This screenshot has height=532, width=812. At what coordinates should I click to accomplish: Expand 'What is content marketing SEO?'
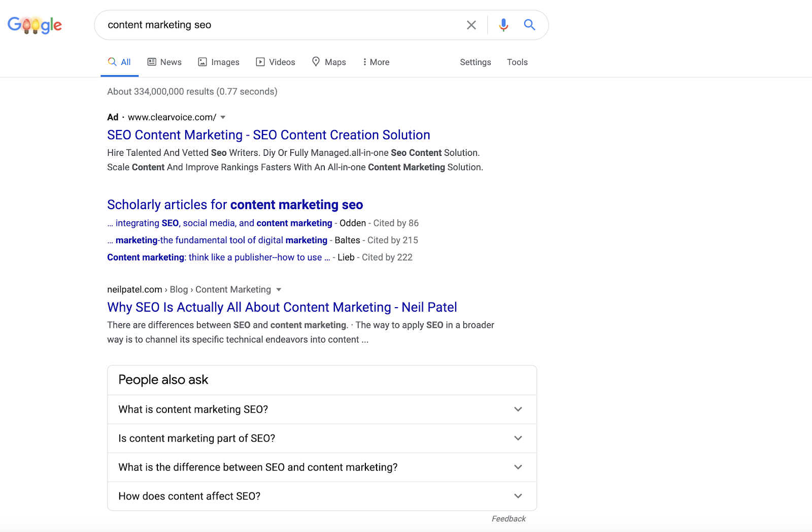(322, 409)
